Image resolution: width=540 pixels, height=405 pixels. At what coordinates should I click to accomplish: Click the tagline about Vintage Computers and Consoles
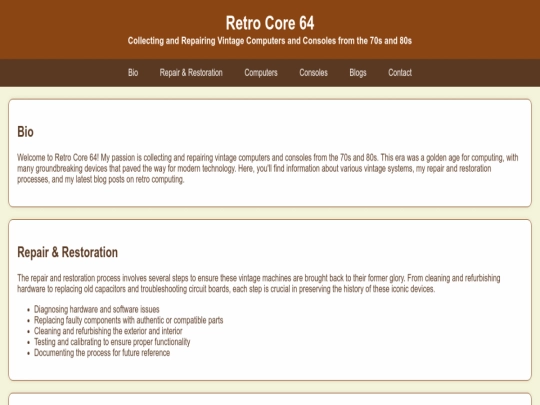[x=270, y=41]
